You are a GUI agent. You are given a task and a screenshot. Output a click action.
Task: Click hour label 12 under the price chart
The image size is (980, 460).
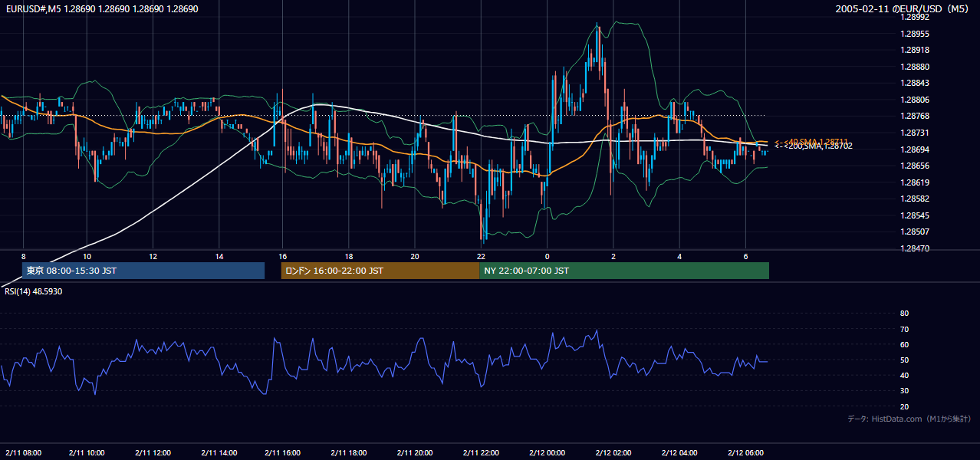click(153, 257)
